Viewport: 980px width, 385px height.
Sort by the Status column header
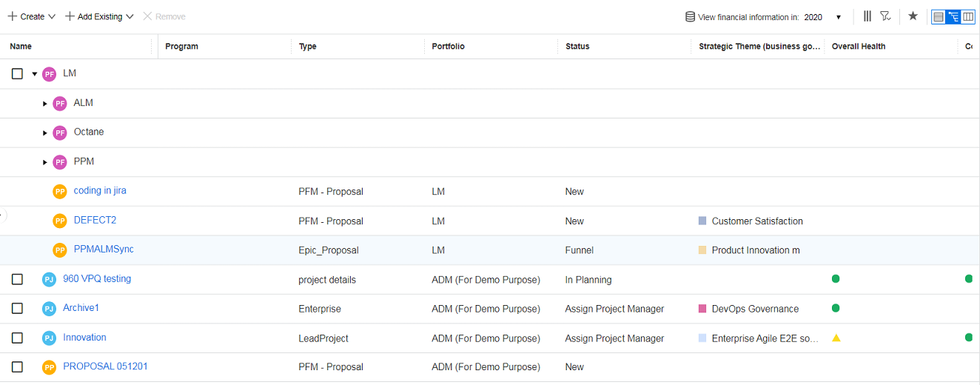point(577,47)
